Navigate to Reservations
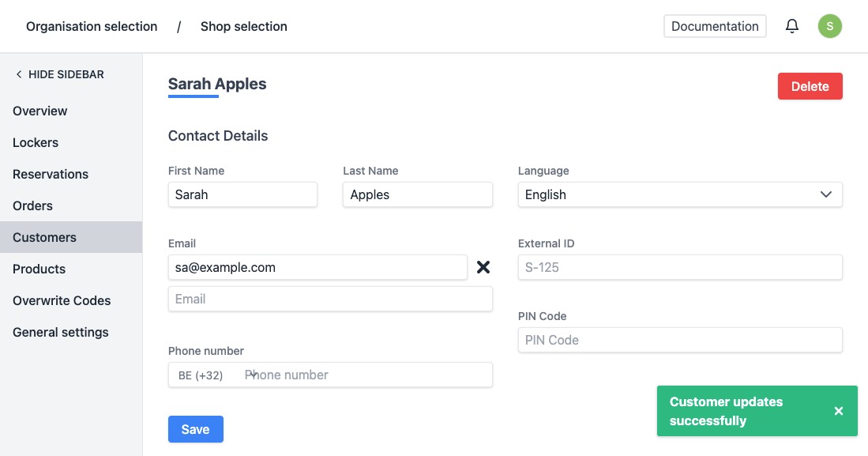 tap(51, 174)
